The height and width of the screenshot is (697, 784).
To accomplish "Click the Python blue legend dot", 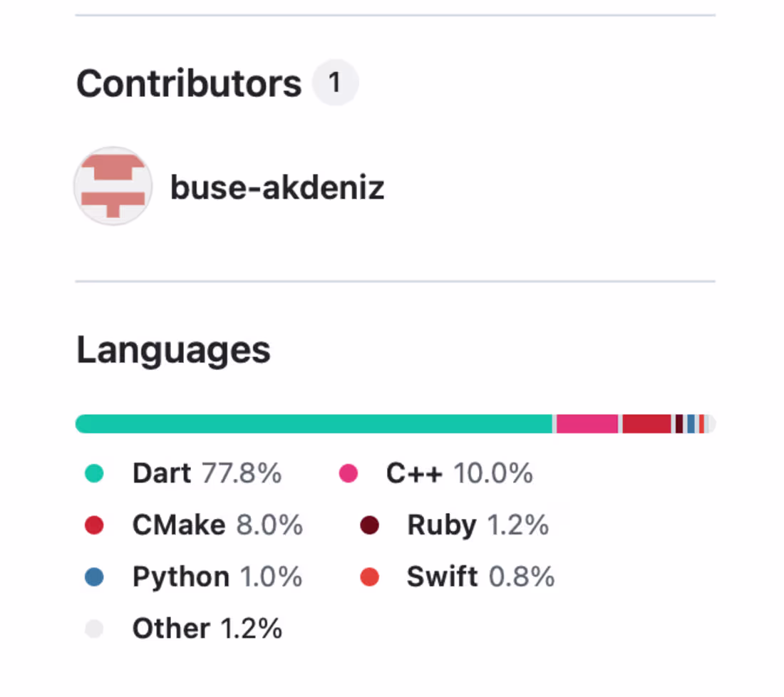I will 94,577.
